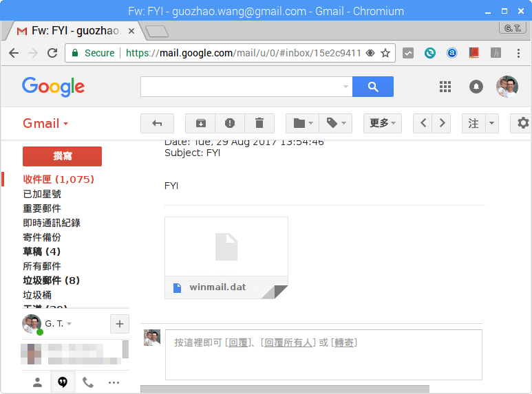This screenshot has width=532, height=394.
Task: Open the Move to folder dropdown
Action: pyautogui.click(x=302, y=123)
